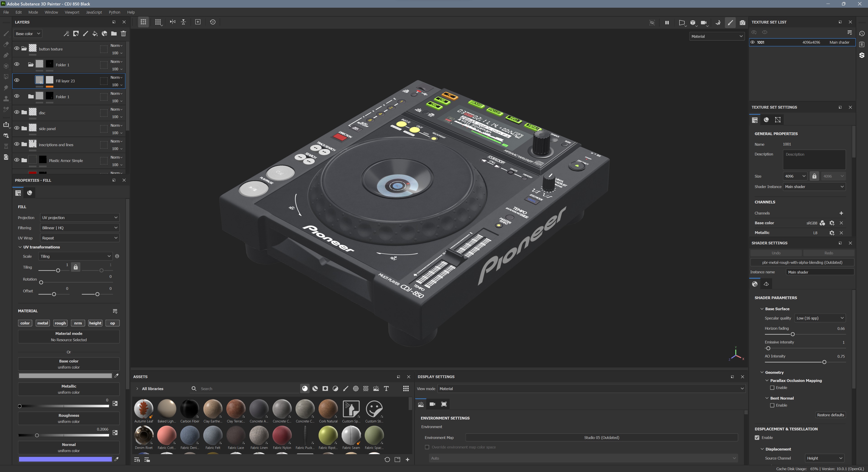This screenshot has width=868, height=472.
Task: Toggle the rough channel button
Action: coord(60,323)
